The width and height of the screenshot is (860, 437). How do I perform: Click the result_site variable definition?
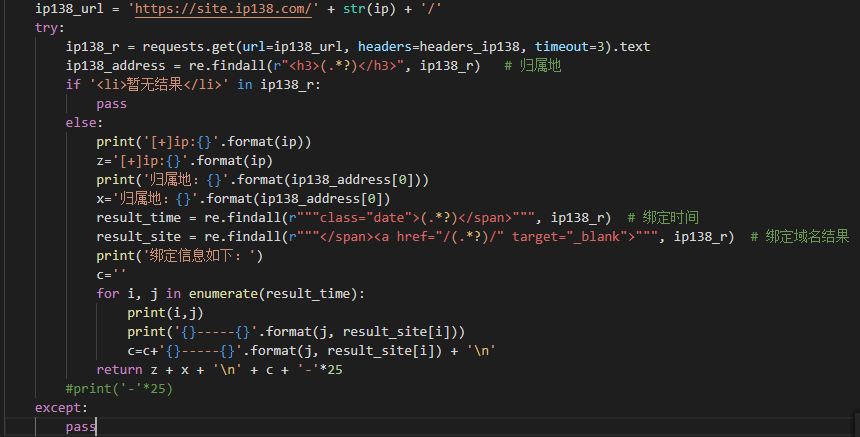coord(139,236)
